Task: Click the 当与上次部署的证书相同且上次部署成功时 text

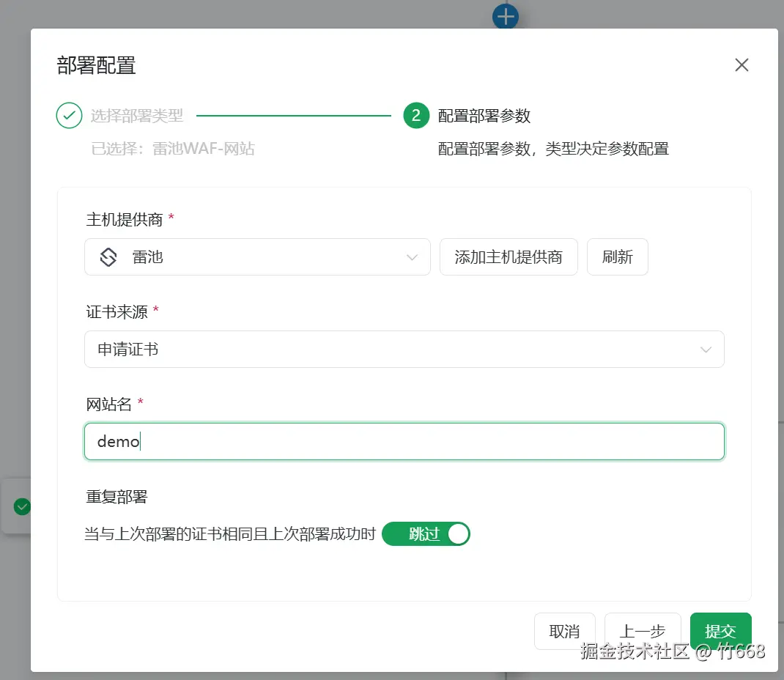Action: point(230,534)
